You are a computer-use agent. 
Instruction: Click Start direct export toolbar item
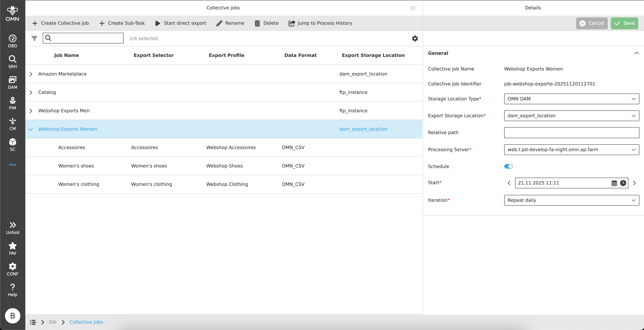pyautogui.click(x=181, y=23)
